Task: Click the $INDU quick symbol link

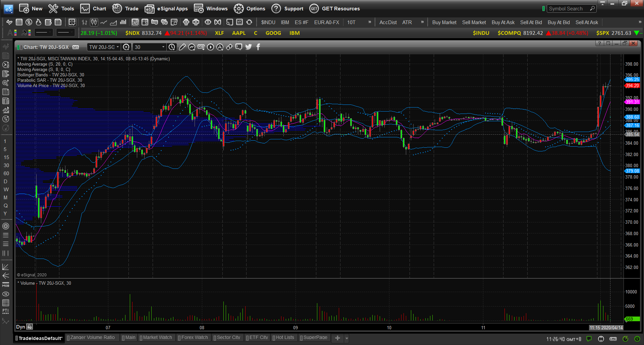Action: coord(268,22)
